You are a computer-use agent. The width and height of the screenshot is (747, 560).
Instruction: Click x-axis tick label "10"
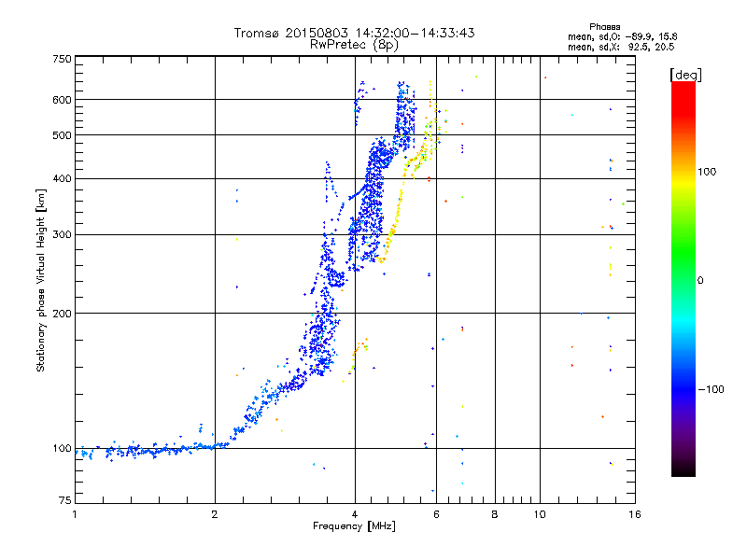click(x=540, y=514)
